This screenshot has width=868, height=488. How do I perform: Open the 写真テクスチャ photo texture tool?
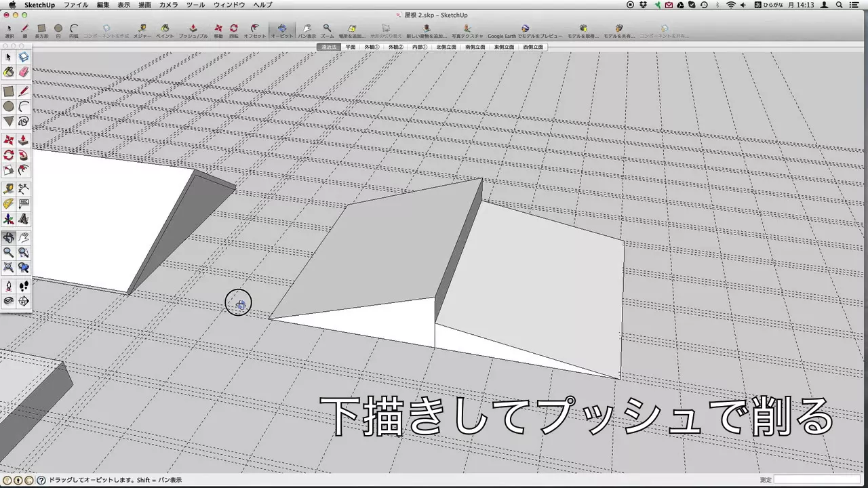click(x=467, y=30)
